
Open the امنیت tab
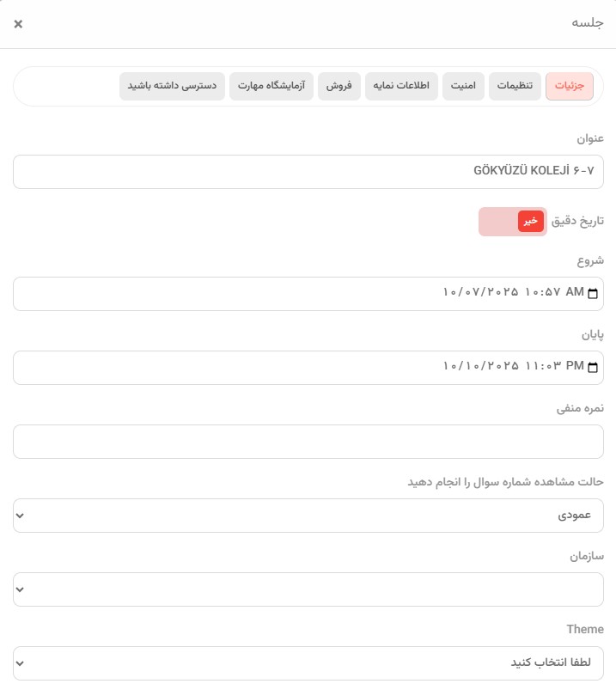coord(463,86)
